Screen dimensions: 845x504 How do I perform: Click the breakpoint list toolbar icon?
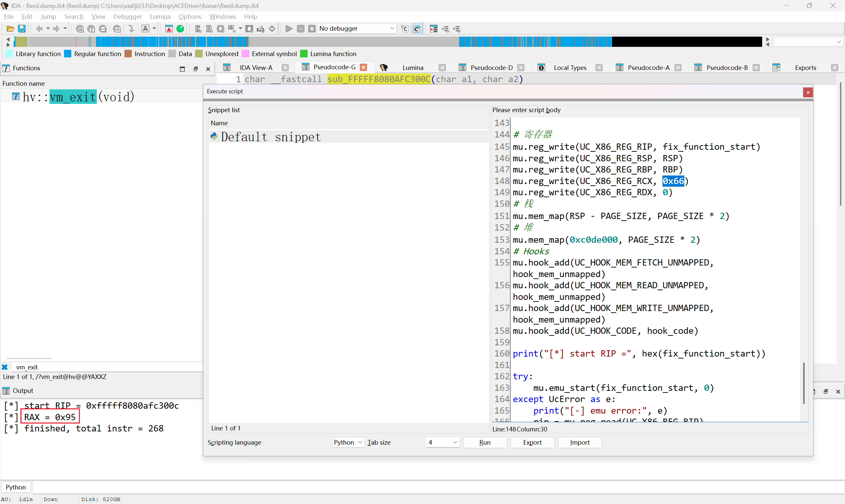[x=433, y=29]
